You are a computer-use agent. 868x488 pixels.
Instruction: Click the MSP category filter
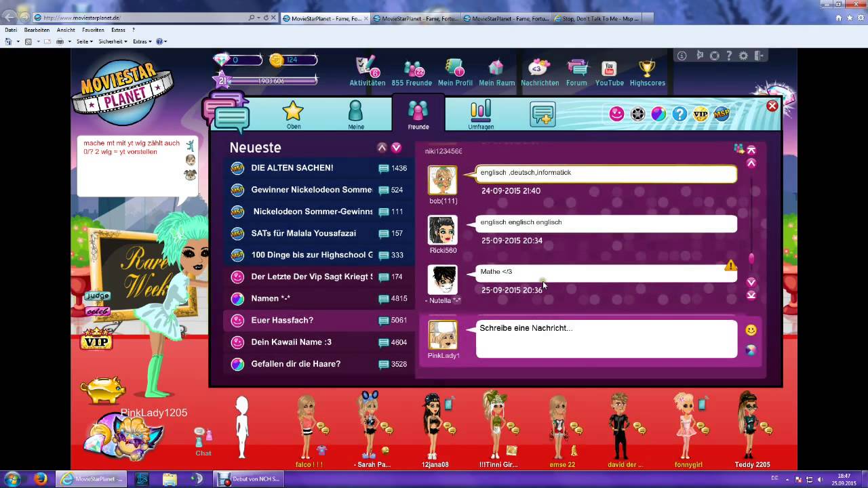pos(722,114)
